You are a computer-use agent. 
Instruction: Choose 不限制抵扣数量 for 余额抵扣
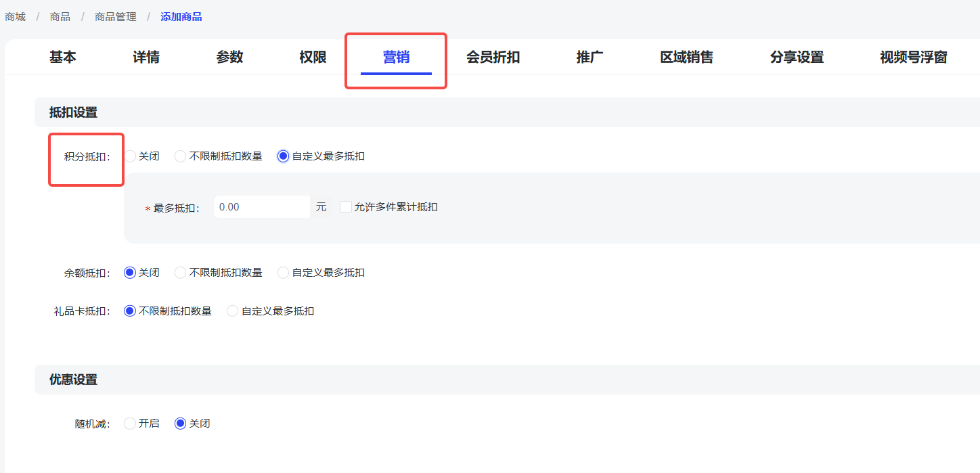click(181, 273)
